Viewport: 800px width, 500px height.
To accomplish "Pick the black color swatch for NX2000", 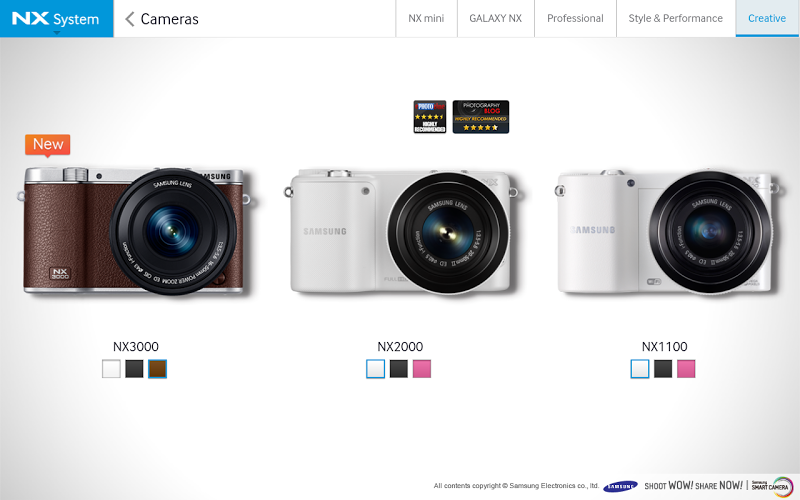I will coord(398,369).
